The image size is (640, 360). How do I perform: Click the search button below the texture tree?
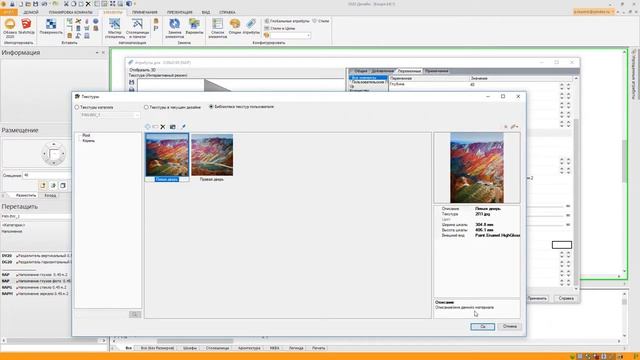[135, 314]
